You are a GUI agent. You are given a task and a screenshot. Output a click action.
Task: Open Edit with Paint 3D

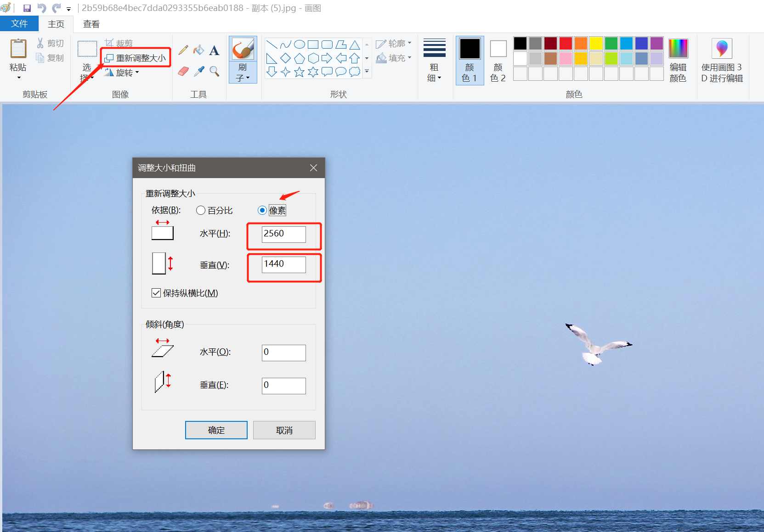pos(721,60)
